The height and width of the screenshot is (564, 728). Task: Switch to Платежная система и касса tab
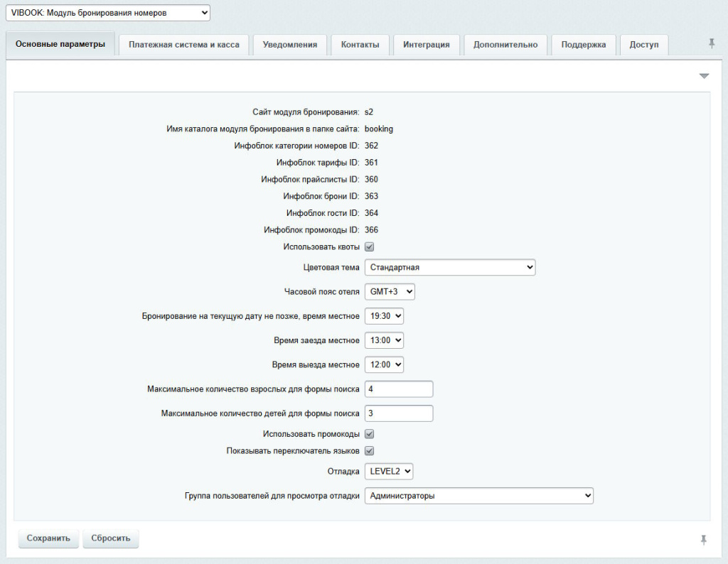184,45
